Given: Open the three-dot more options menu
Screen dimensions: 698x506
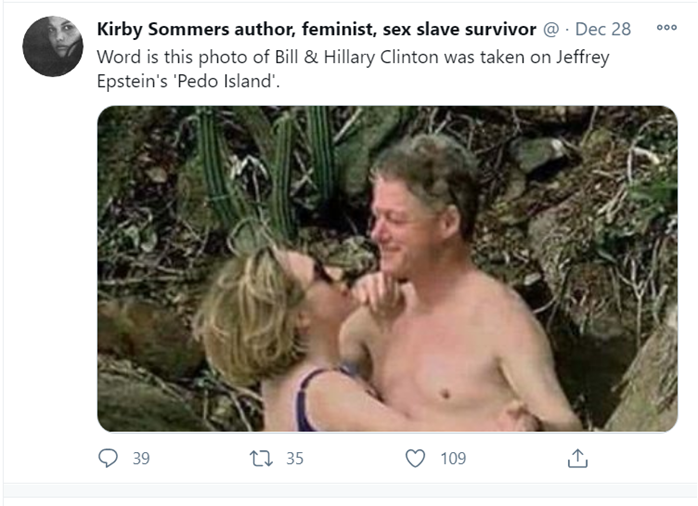Looking at the screenshot, I should [x=666, y=28].
